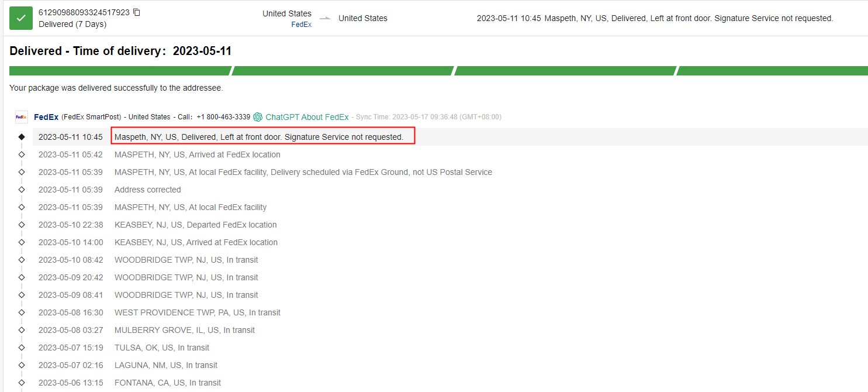Click the marker for the Fontana, CA event
868x392 pixels.
coord(22,383)
